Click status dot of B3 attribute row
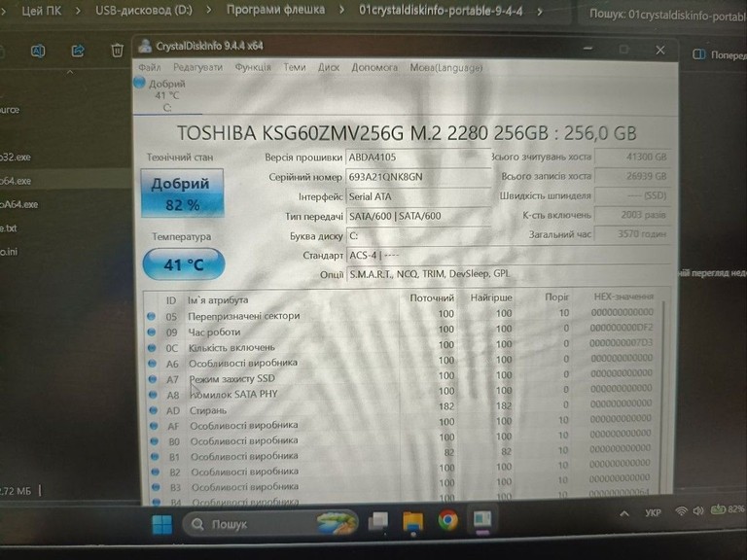The image size is (747, 560). click(x=156, y=487)
